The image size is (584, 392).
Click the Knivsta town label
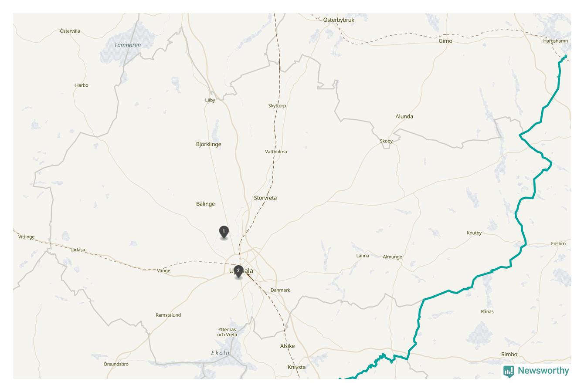297,367
